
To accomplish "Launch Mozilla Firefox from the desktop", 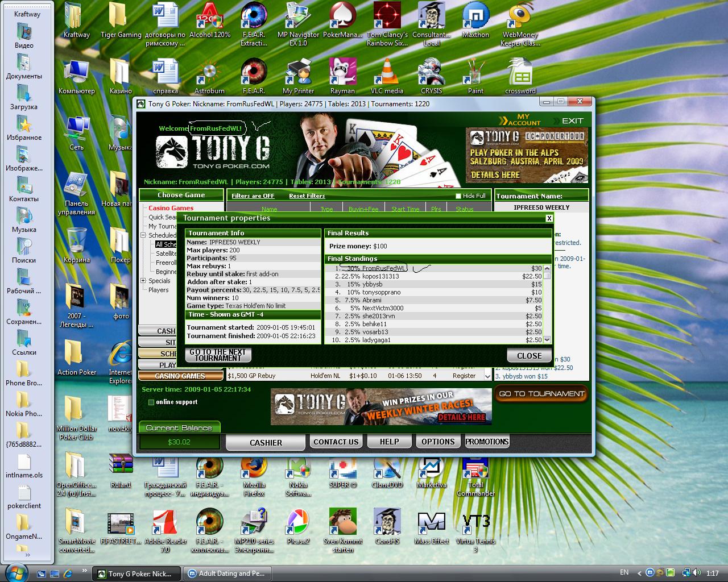I will pos(254,469).
